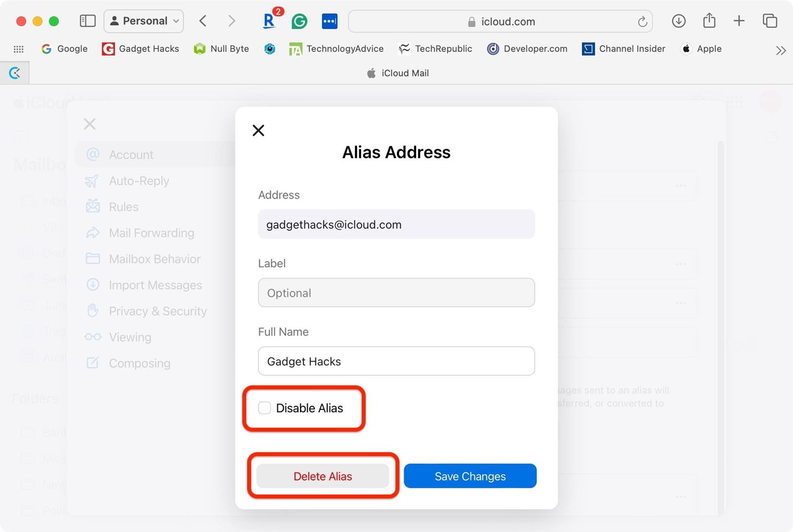This screenshot has width=793, height=532.
Task: Go back with the back arrow
Action: (x=203, y=21)
